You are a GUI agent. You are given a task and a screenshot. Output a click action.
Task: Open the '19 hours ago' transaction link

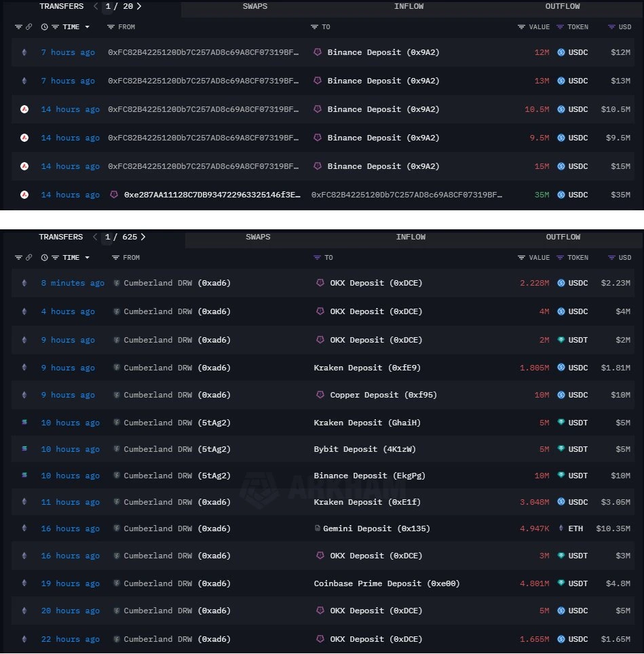[x=70, y=583]
